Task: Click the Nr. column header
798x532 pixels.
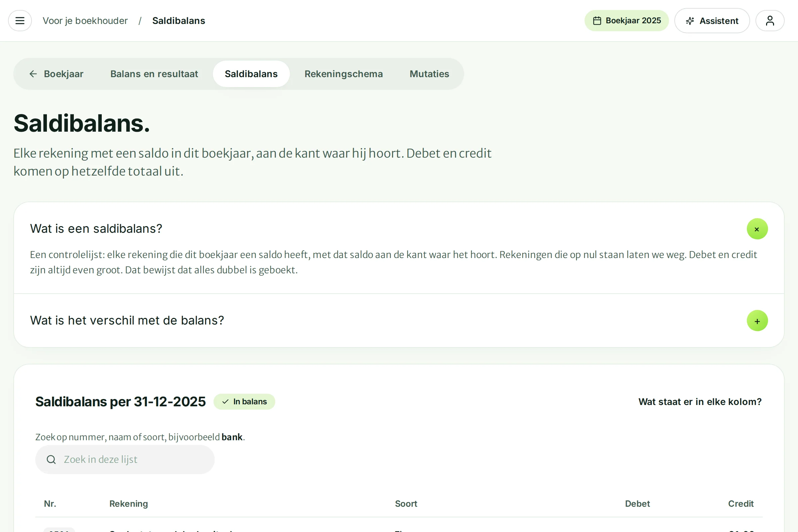Action: click(50, 503)
